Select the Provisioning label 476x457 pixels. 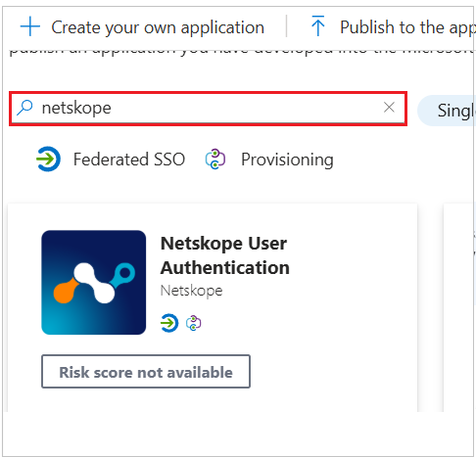coord(287,160)
